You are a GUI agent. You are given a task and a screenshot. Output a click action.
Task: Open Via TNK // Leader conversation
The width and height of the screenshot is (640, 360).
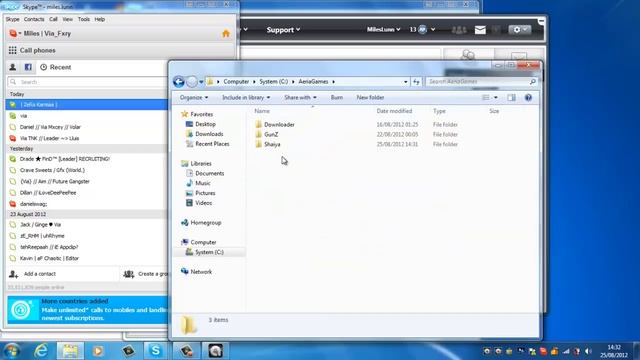point(87,138)
